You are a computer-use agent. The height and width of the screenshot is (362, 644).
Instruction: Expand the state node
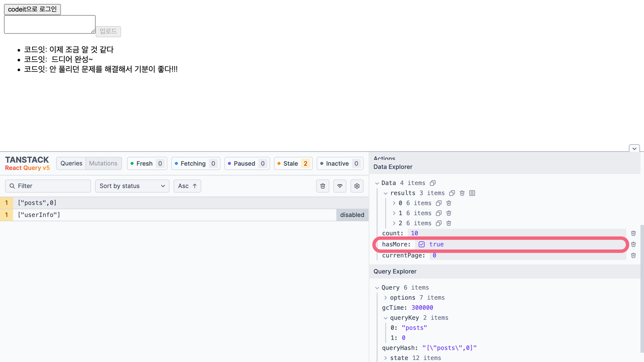(385, 358)
